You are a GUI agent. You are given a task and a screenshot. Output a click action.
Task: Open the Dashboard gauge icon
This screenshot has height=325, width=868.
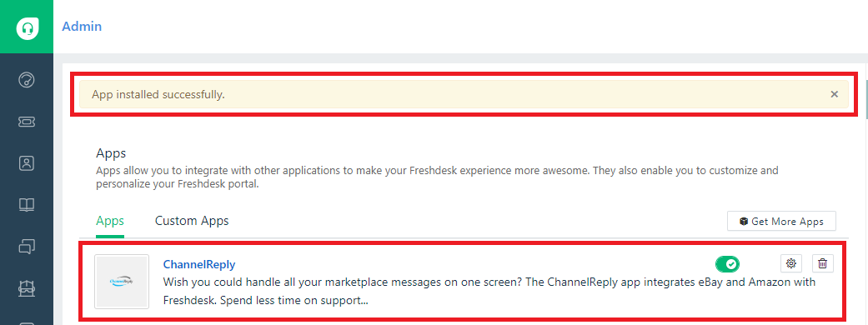pyautogui.click(x=27, y=80)
